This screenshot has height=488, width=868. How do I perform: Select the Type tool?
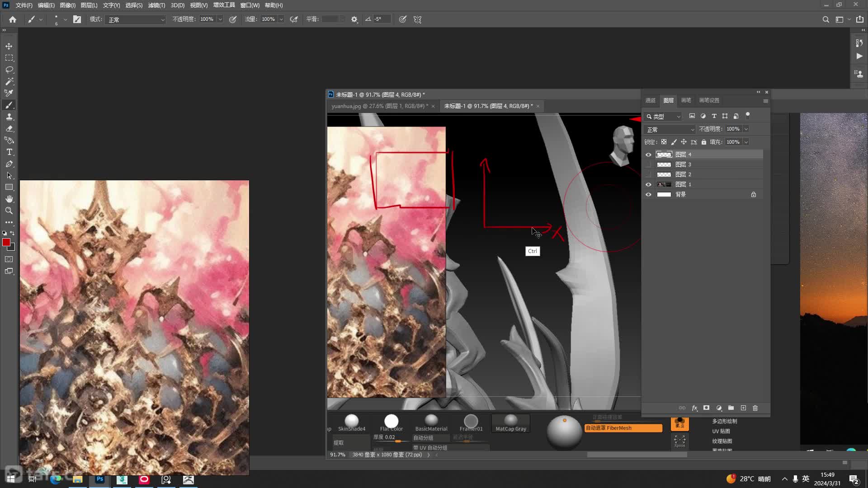pos(9,152)
